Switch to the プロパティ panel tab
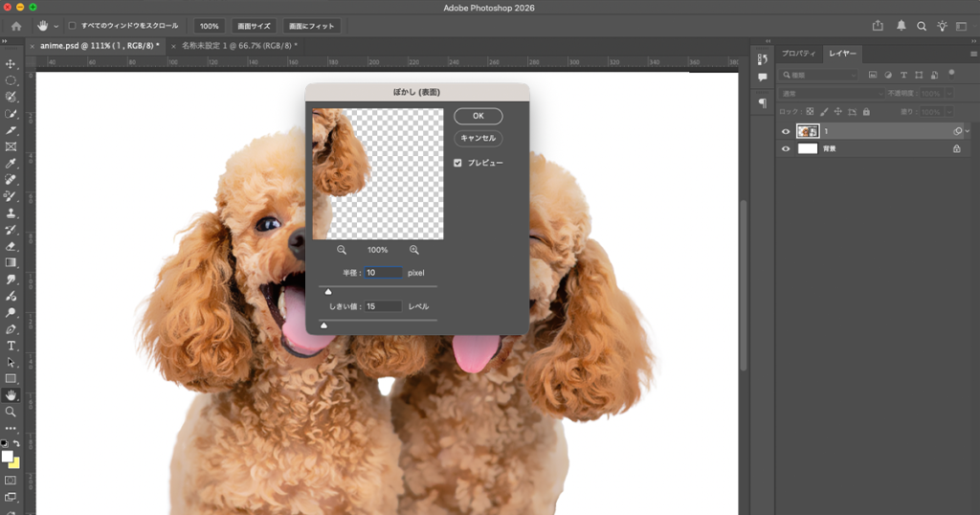Screen dimensions: 980x515 797,54
